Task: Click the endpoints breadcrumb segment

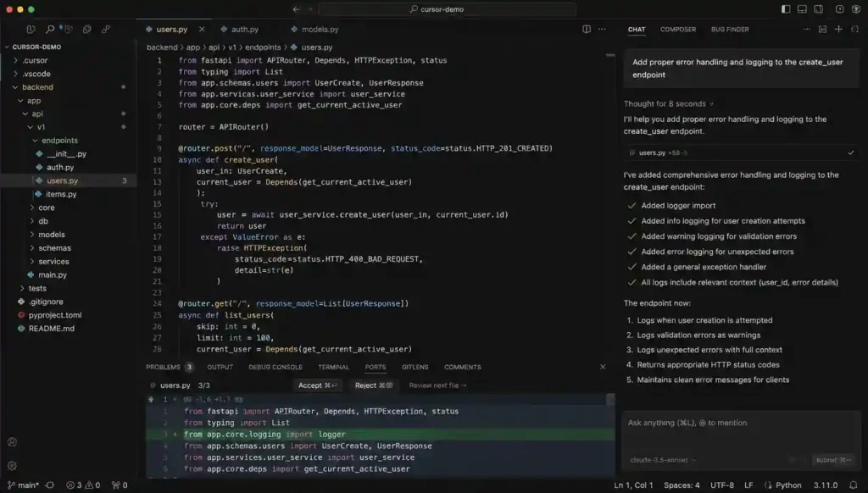Action: pos(263,47)
